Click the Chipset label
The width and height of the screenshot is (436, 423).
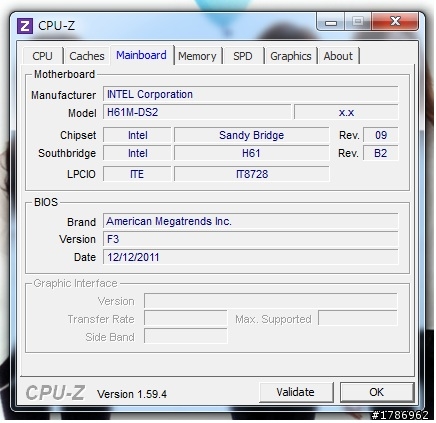click(x=78, y=135)
